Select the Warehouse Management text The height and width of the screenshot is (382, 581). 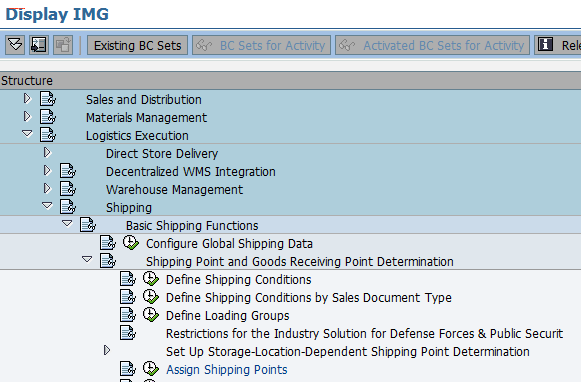pos(175,190)
